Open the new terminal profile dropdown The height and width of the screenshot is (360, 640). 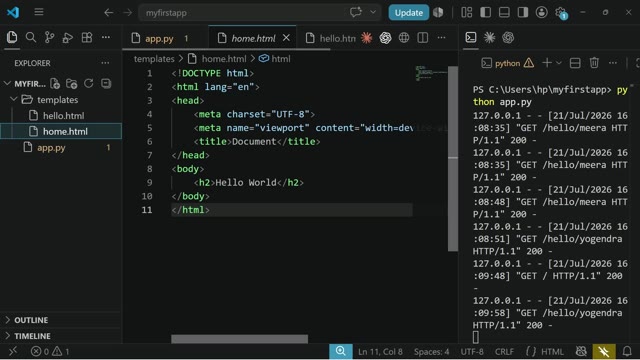point(559,63)
